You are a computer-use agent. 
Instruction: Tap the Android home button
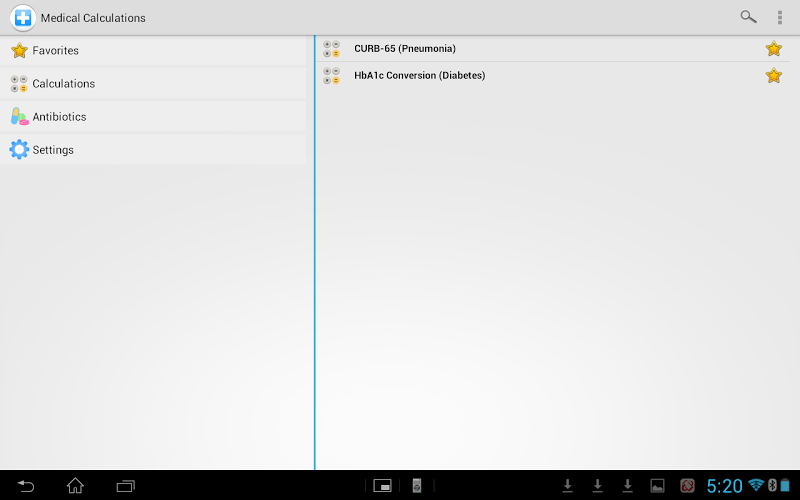tap(76, 486)
